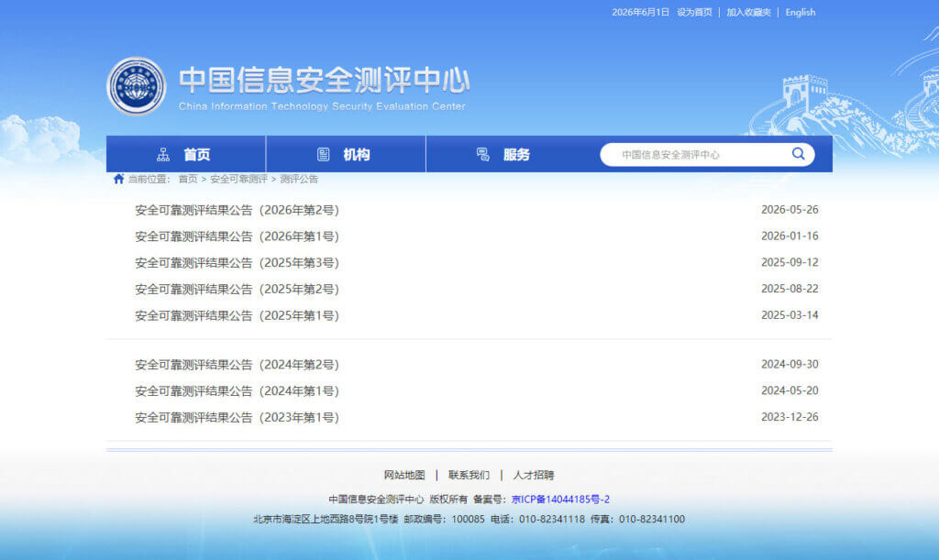The height and width of the screenshot is (560, 939).
Task: Click the English subtitle under the title
Action: [x=322, y=106]
